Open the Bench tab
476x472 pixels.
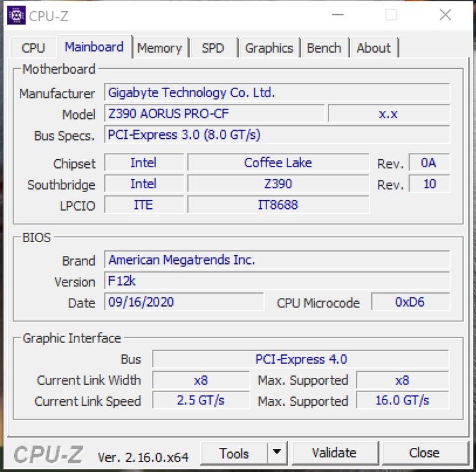(324, 48)
